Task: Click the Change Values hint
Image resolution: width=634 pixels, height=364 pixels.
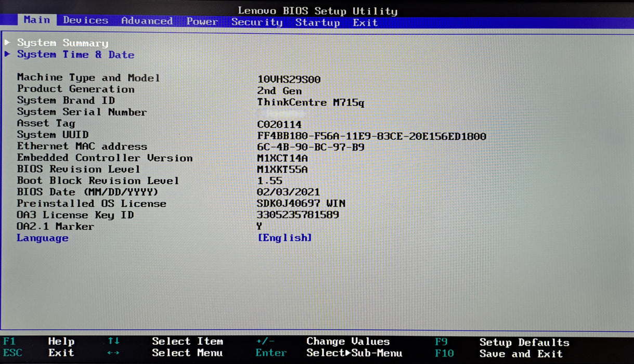Action: (x=348, y=342)
